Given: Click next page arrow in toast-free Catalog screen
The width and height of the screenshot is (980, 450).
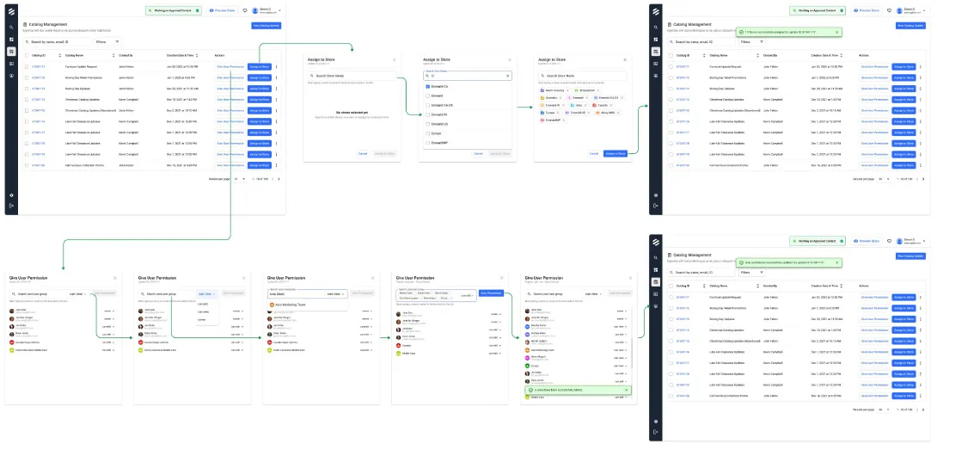Looking at the screenshot, I should click(x=280, y=179).
